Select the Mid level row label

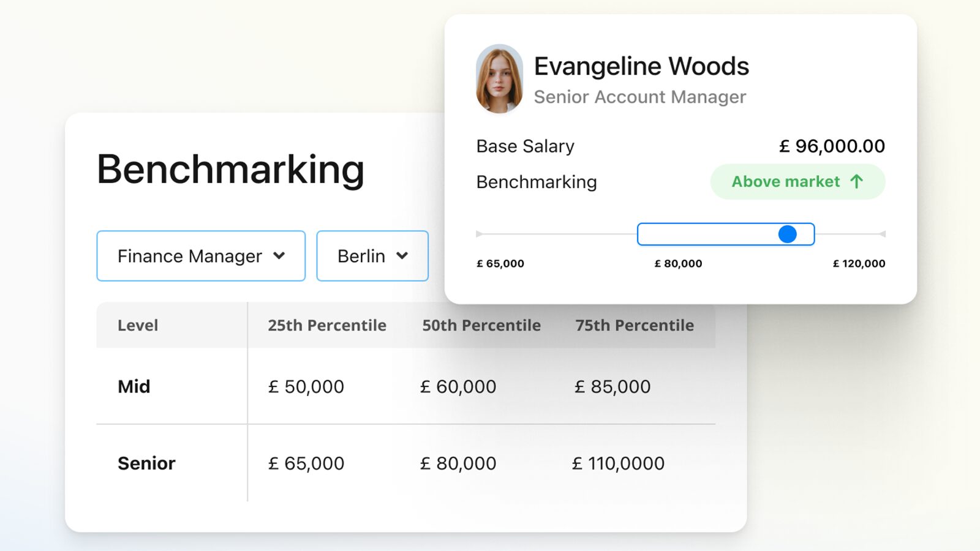point(134,386)
